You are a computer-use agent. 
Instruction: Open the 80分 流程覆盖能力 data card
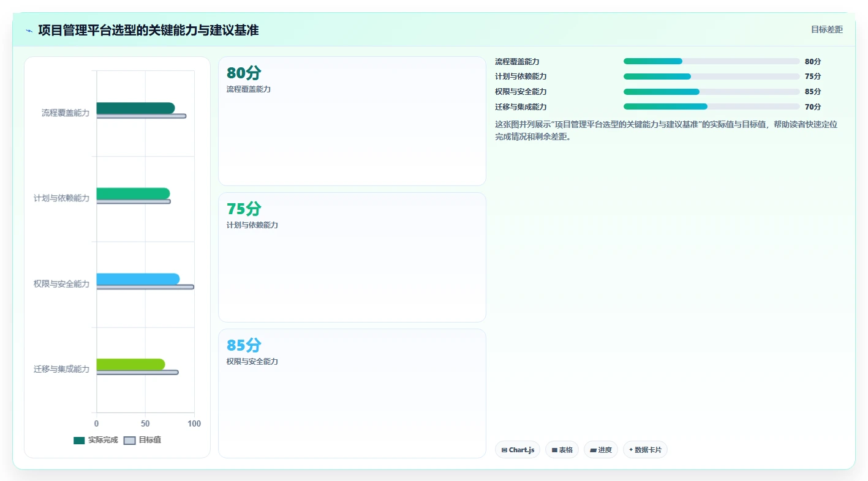(x=352, y=121)
